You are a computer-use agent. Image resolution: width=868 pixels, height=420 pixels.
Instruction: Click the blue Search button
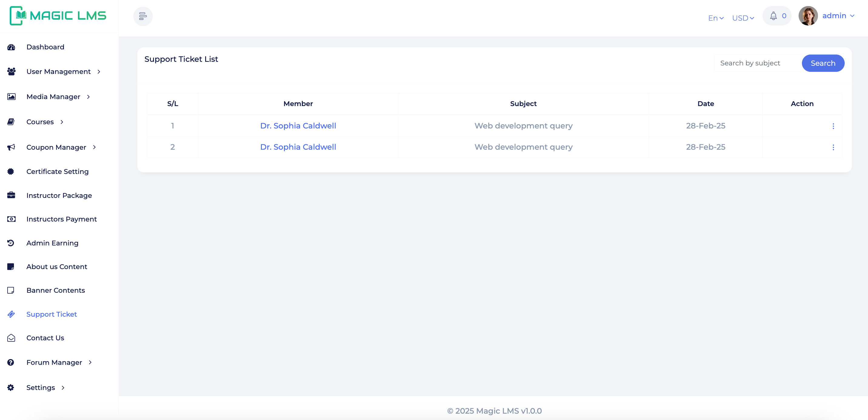(823, 63)
